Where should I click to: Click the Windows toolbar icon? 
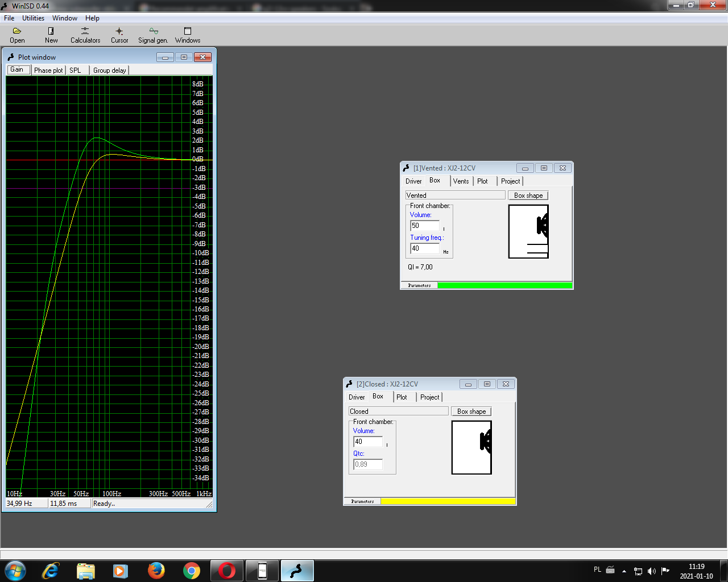(188, 35)
